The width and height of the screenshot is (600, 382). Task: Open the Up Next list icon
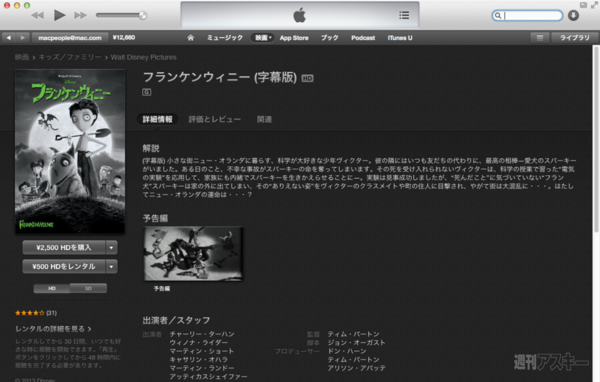(404, 15)
